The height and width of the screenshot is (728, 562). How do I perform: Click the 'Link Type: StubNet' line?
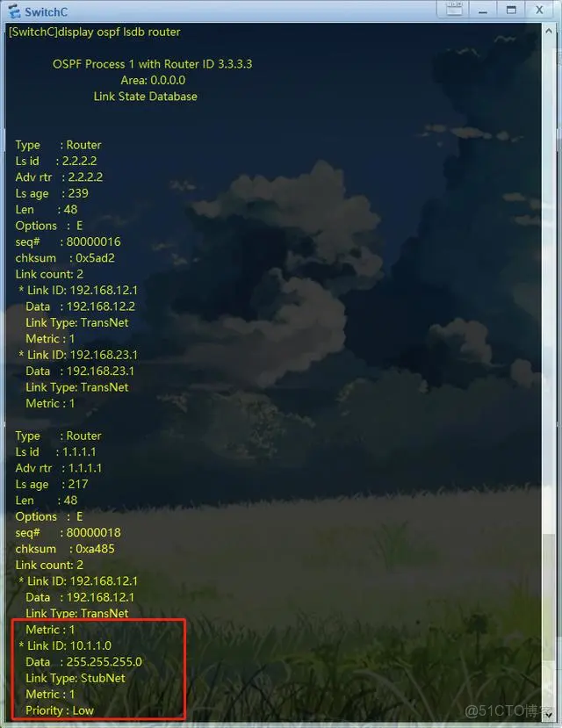[x=76, y=678]
